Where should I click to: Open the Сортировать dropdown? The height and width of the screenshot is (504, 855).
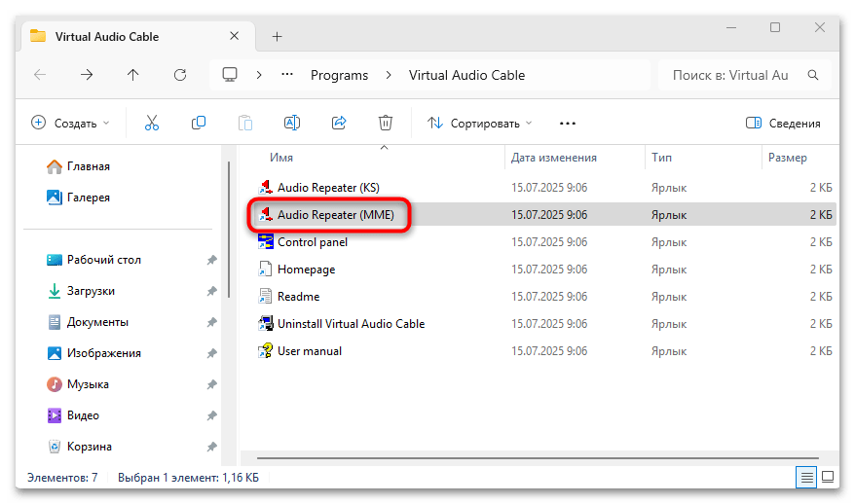(x=480, y=124)
